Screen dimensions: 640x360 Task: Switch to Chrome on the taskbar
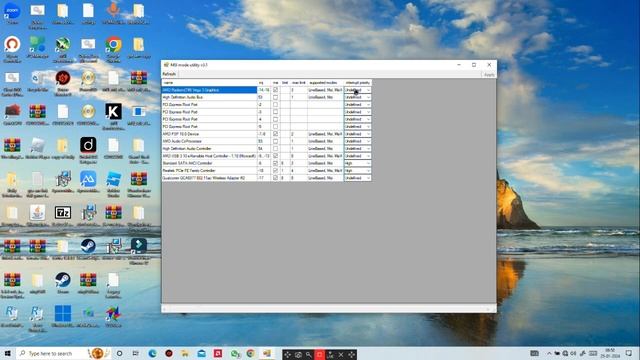coord(250,353)
